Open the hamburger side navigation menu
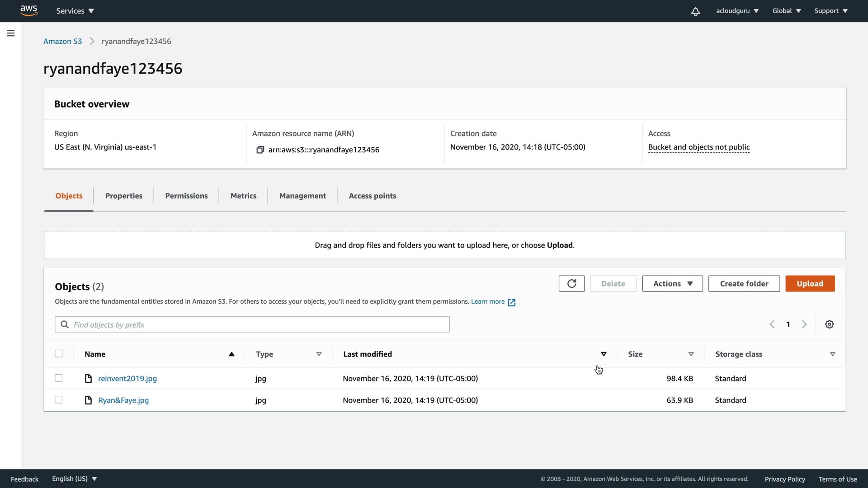This screenshot has height=488, width=868. point(11,33)
